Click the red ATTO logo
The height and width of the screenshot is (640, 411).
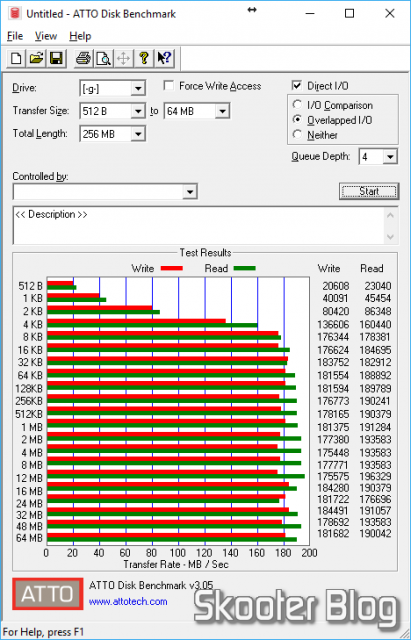(x=47, y=594)
